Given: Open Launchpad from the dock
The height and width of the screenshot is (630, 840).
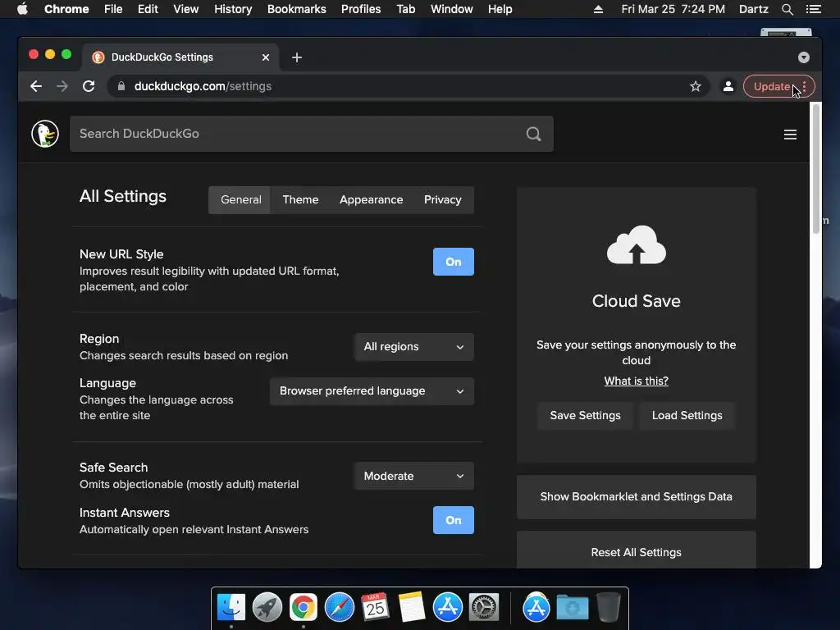Looking at the screenshot, I should (x=267, y=608).
